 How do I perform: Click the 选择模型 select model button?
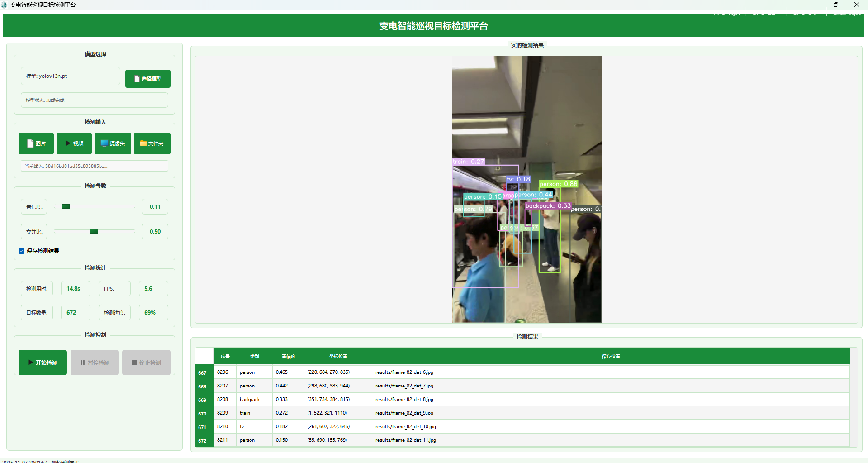click(147, 79)
